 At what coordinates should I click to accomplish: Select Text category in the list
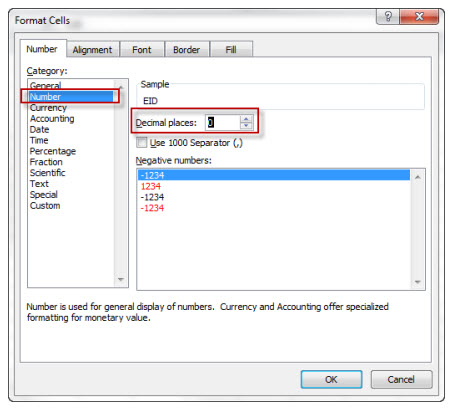(x=39, y=184)
